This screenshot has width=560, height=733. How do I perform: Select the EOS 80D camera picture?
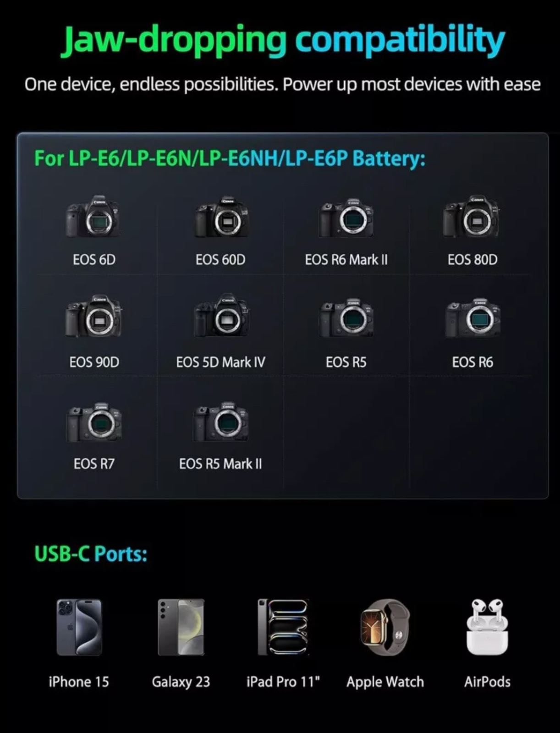(x=472, y=216)
